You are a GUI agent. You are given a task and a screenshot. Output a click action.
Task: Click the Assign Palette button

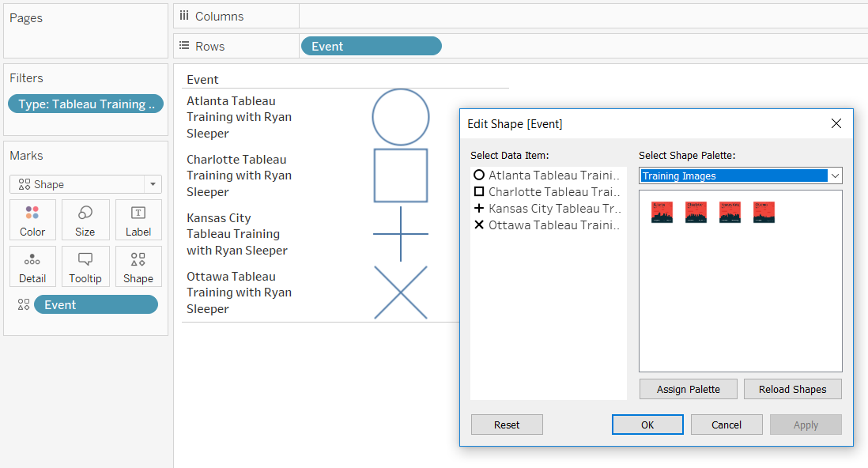coord(688,389)
